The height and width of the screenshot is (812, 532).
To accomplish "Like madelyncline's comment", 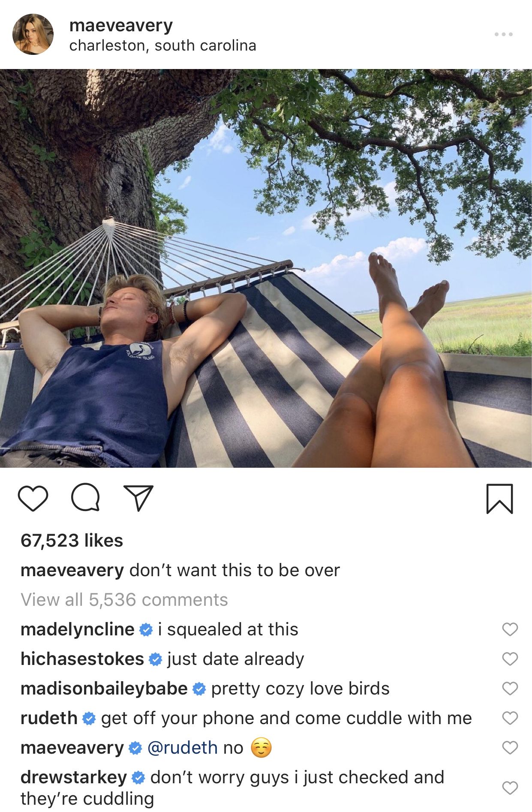I will (510, 629).
